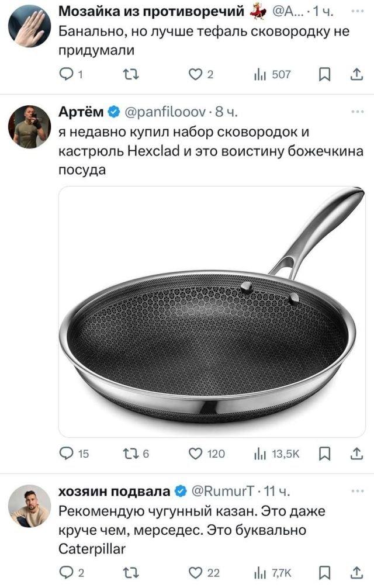
Task: Bookmark Артём's frying pan tweet
Action: pos(324,454)
